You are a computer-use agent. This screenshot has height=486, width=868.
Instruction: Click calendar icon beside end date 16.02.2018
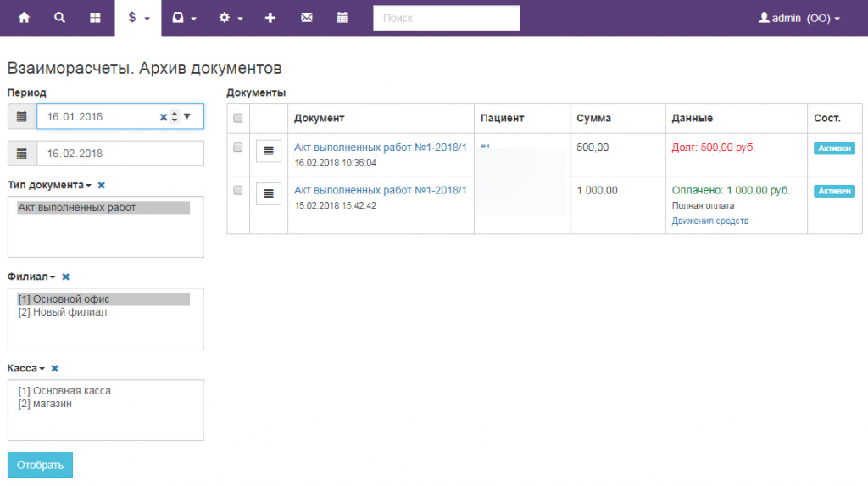21,154
